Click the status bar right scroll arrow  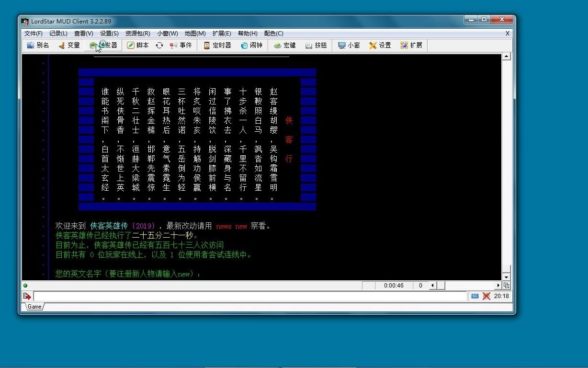[498, 286]
